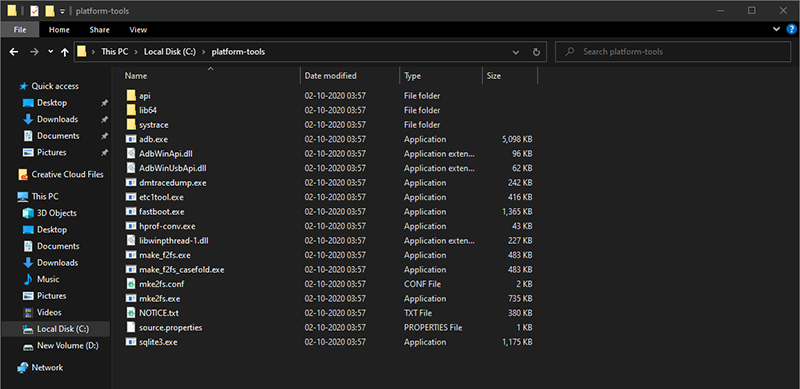Image resolution: width=800 pixels, height=389 pixels.
Task: Click the 5,098 KB size value
Action: click(x=517, y=139)
